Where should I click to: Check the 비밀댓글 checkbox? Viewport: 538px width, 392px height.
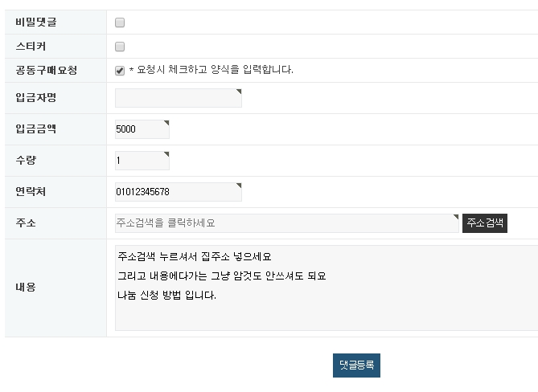tap(120, 22)
